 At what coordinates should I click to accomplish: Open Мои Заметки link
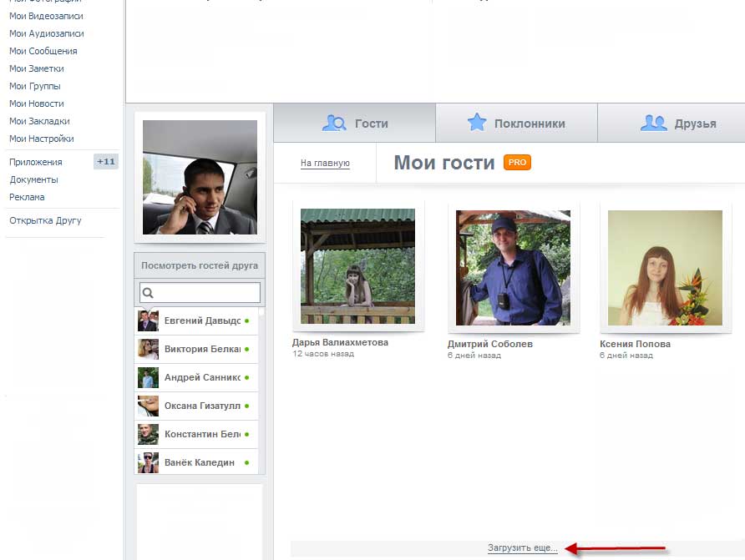(x=37, y=68)
